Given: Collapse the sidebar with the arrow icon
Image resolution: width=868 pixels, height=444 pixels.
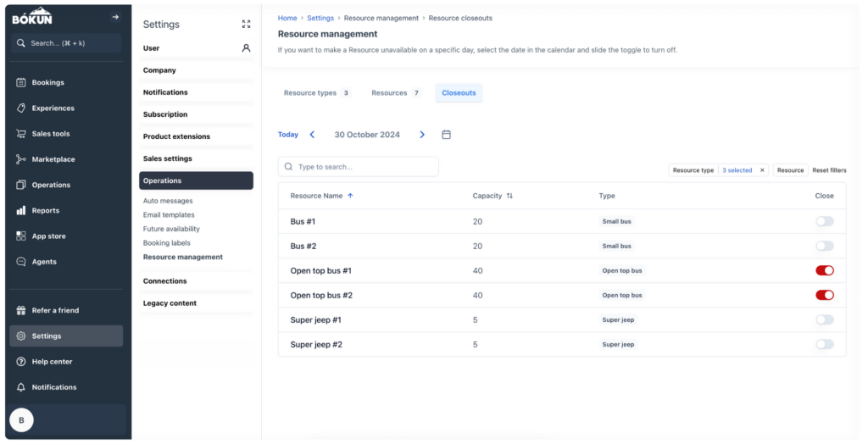Looking at the screenshot, I should tap(115, 17).
